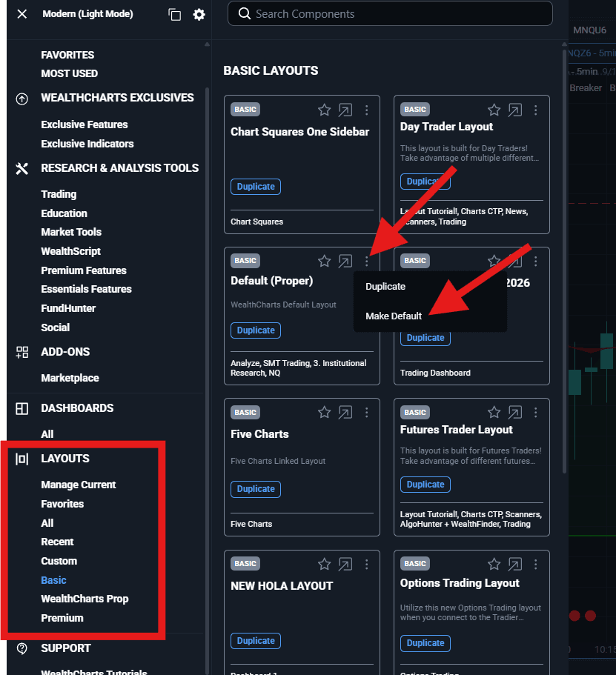The height and width of the screenshot is (675, 616).
Task: Open Default (Proper) layout with arrow icon
Action: 345,262
